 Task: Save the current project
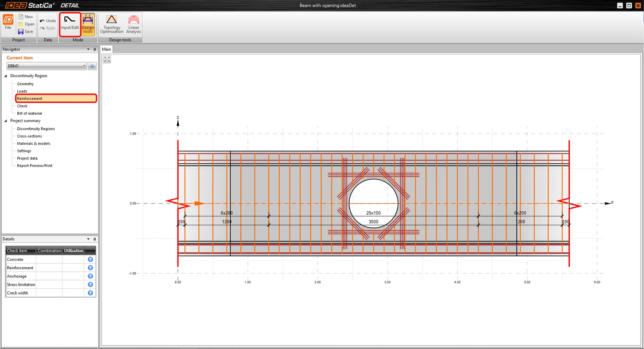[25, 31]
